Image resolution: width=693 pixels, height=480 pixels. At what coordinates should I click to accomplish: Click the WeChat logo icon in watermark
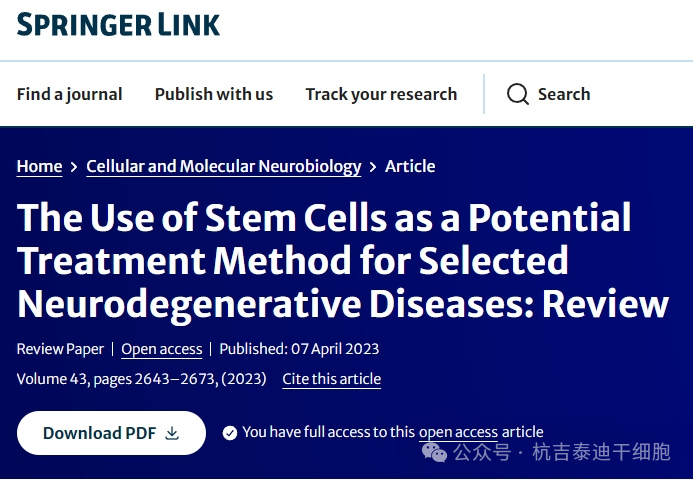pyautogui.click(x=435, y=453)
